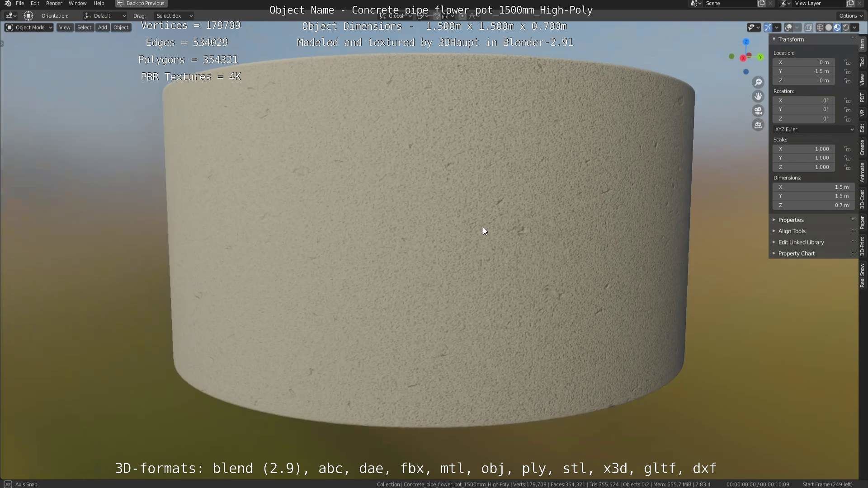The height and width of the screenshot is (488, 868).
Task: Click the green Y axis on navigation gizmo
Action: 760,57
